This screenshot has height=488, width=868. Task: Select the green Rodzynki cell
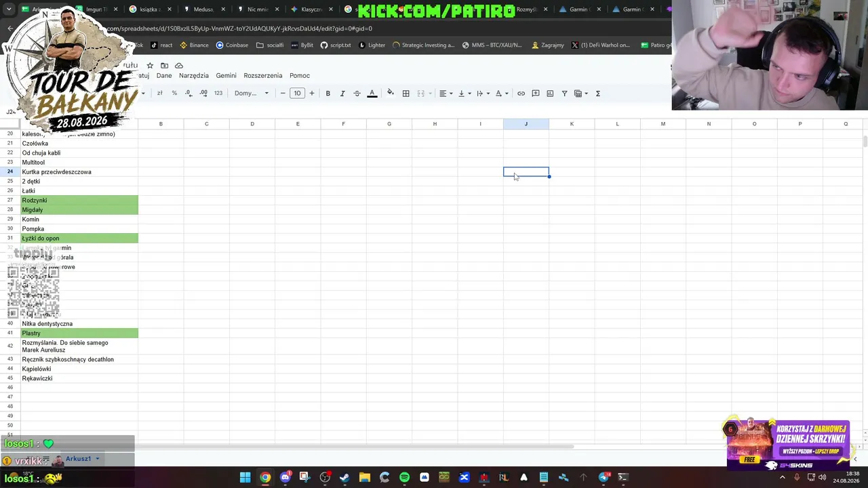point(79,201)
